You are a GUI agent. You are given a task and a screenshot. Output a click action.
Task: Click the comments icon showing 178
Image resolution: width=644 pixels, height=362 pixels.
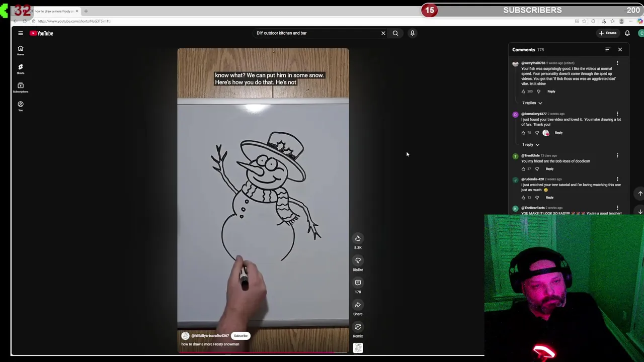[358, 283]
